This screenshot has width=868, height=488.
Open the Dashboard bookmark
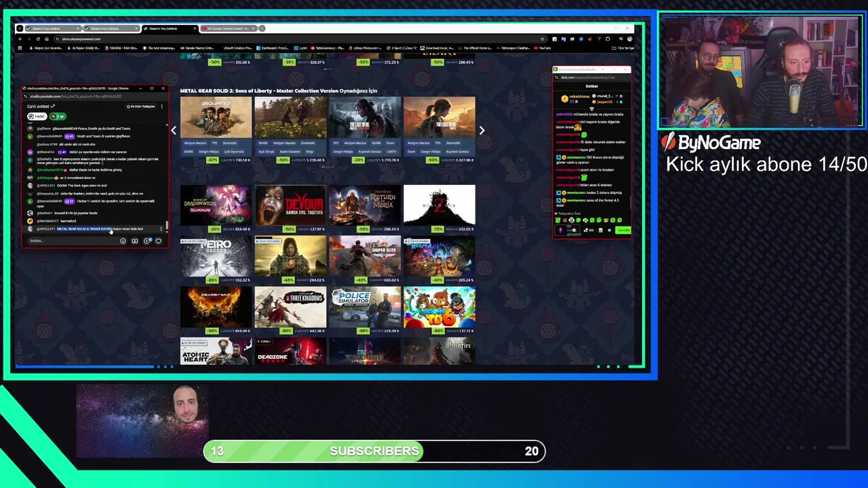pyautogui.click(x=272, y=48)
